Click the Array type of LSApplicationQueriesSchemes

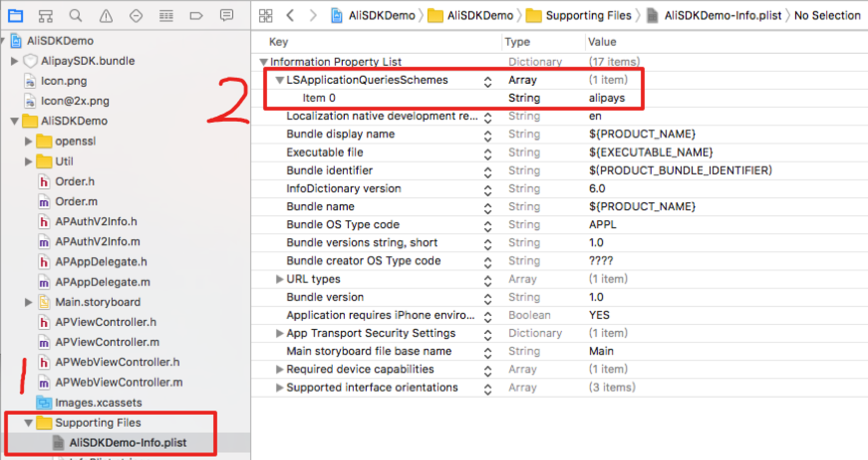(x=522, y=80)
